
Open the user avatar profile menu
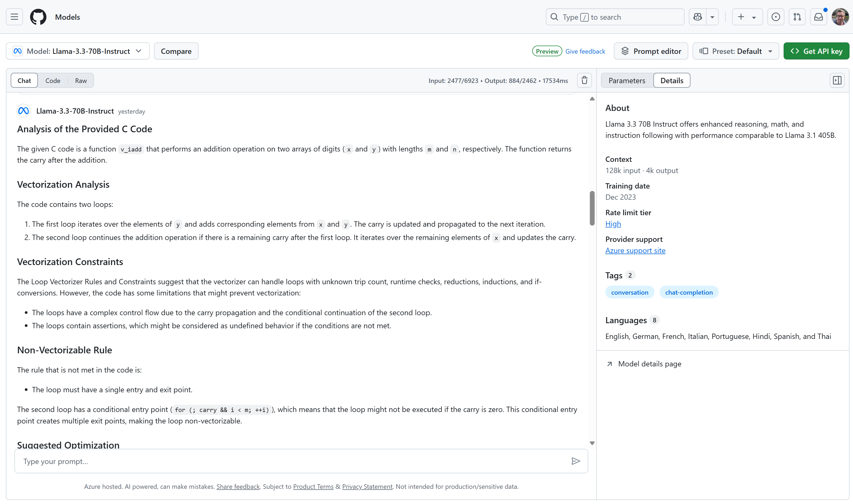(840, 17)
